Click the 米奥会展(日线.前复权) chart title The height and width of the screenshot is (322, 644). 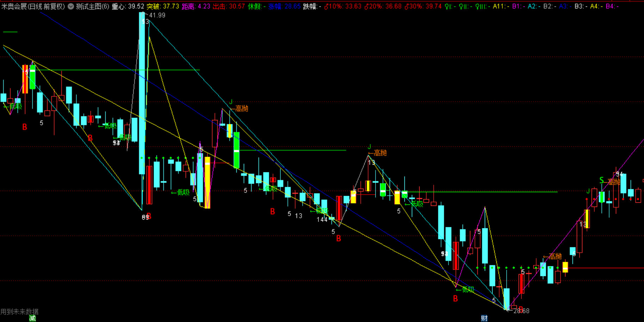point(33,6)
